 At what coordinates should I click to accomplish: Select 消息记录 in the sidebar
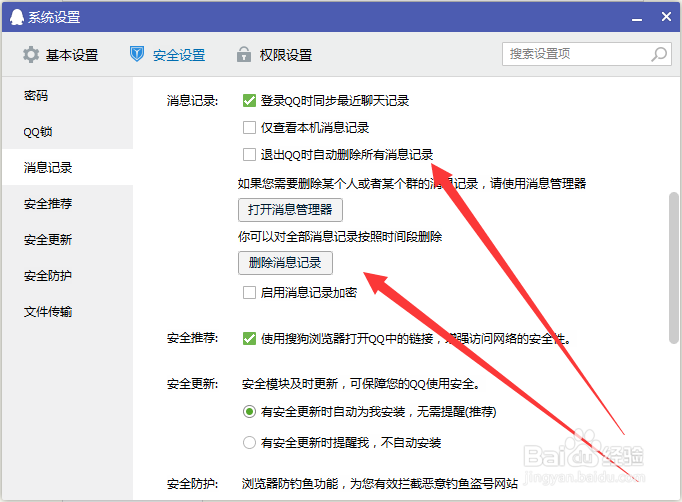(67, 167)
